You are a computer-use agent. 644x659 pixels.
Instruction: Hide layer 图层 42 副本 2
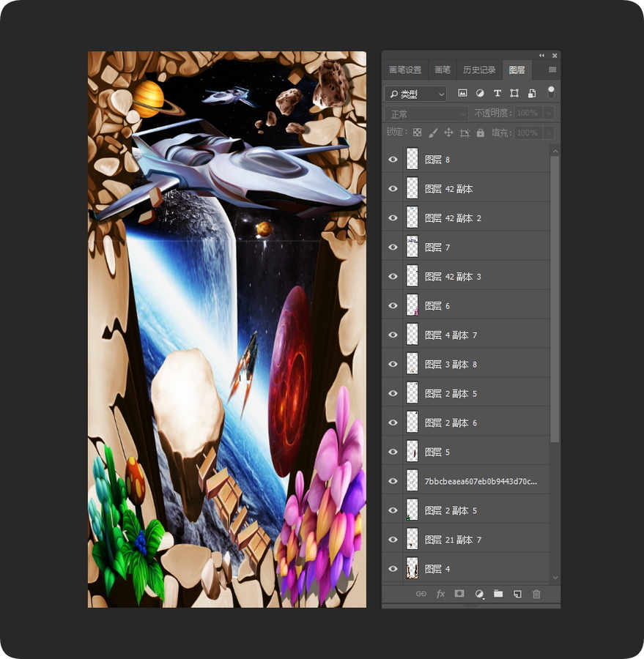(393, 217)
